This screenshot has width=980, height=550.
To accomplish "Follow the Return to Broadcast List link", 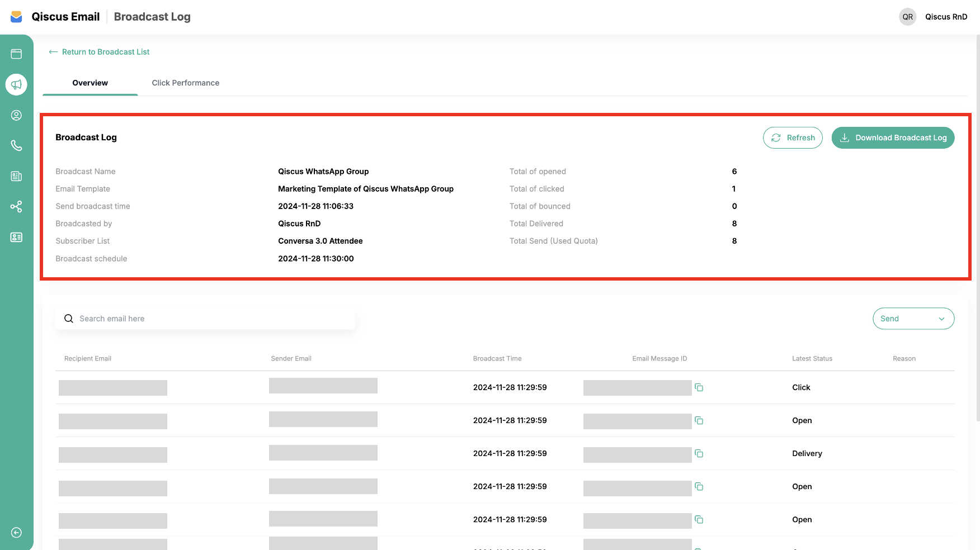I will click(106, 52).
